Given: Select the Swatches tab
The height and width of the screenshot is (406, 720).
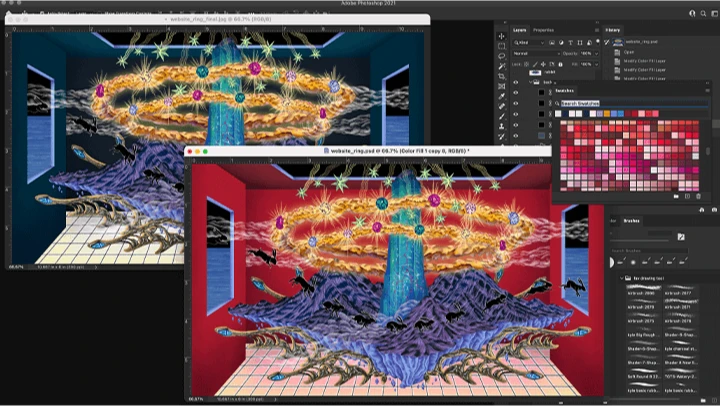Looking at the screenshot, I should (x=564, y=90).
